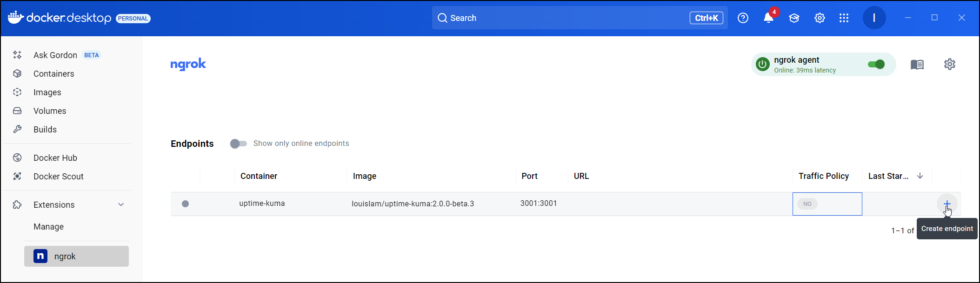Click the Container column header
The width and height of the screenshot is (980, 283).
click(x=259, y=176)
